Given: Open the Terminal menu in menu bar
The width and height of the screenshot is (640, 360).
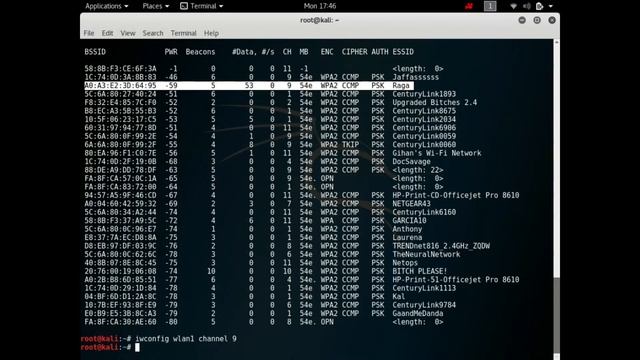Looking at the screenshot, I should [183, 33].
